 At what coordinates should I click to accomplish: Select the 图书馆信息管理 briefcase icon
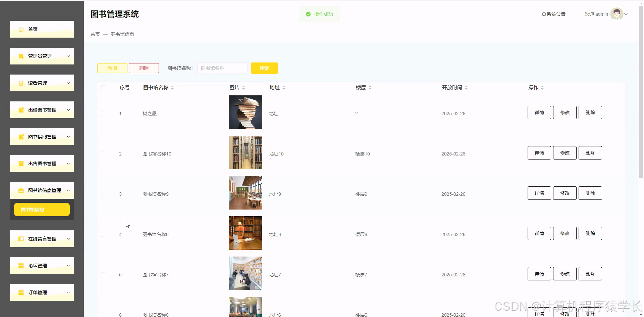tap(21, 190)
